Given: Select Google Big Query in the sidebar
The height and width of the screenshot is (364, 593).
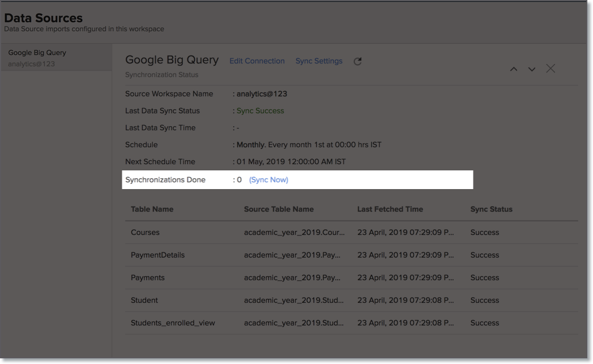Looking at the screenshot, I should [56, 57].
